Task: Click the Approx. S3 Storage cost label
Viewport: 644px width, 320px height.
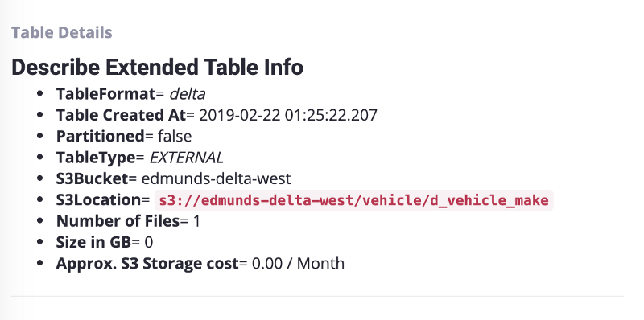Action: 147,264
